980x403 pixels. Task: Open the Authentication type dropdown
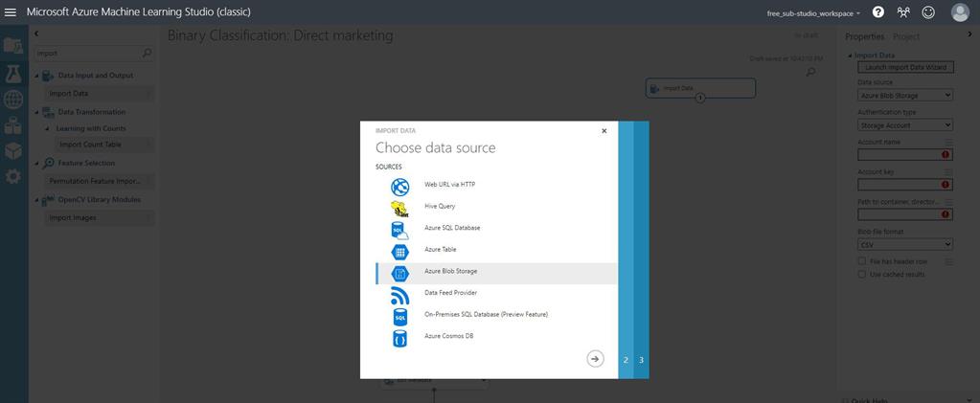tap(905, 125)
